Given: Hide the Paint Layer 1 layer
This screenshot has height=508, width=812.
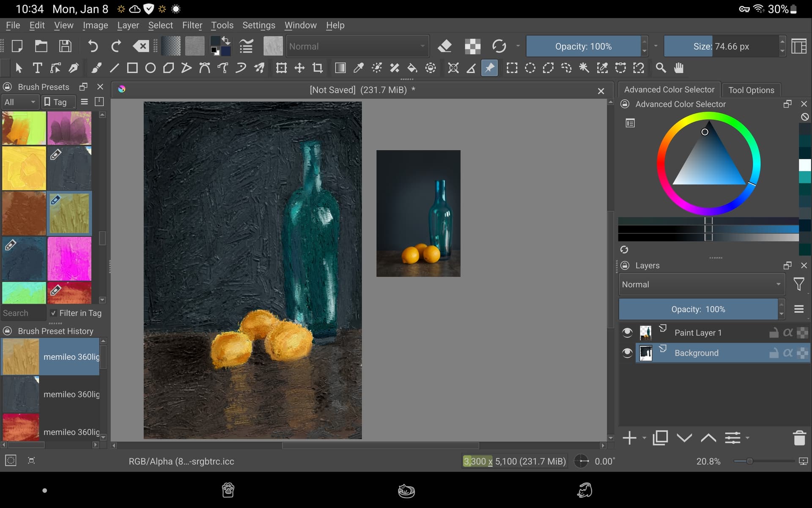Looking at the screenshot, I should pos(627,333).
